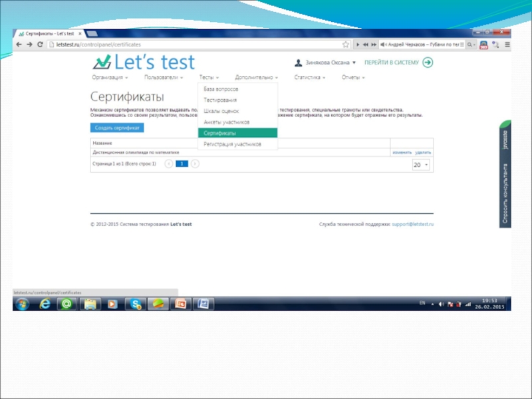
Task: Bookmark this page with the star icon
Action: [x=345, y=45]
